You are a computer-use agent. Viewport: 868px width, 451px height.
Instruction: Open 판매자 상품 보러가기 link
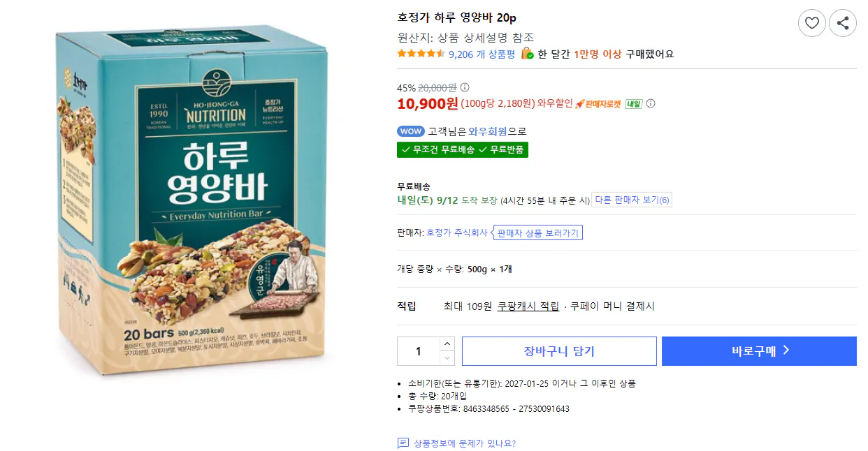pyautogui.click(x=537, y=232)
